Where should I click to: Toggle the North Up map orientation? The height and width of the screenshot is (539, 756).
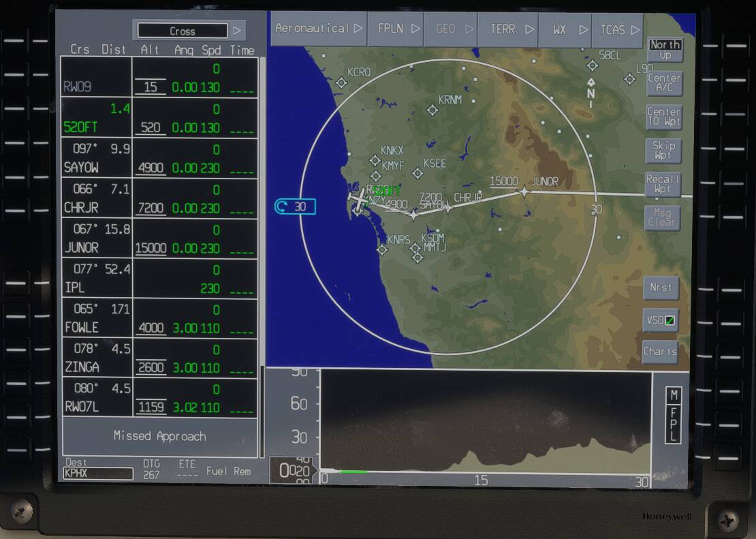click(x=665, y=50)
